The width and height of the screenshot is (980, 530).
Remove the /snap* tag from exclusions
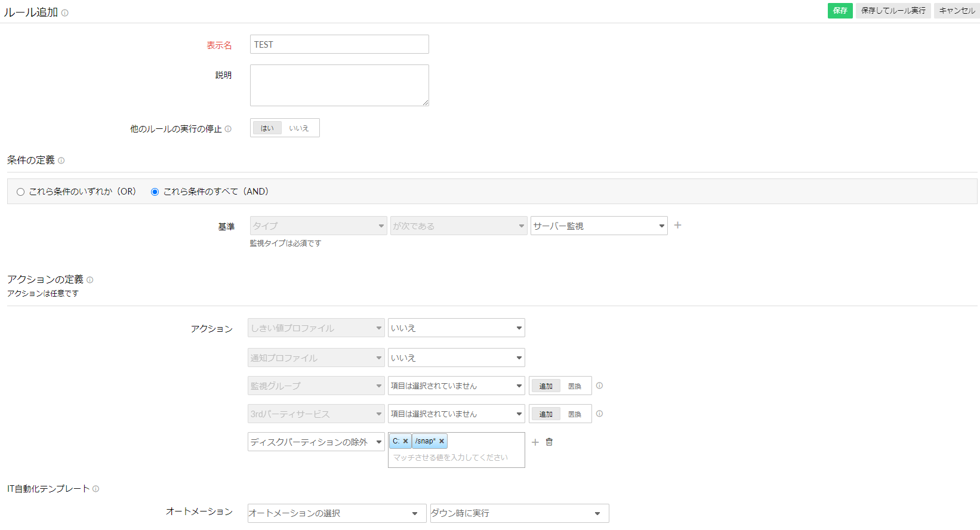click(442, 442)
